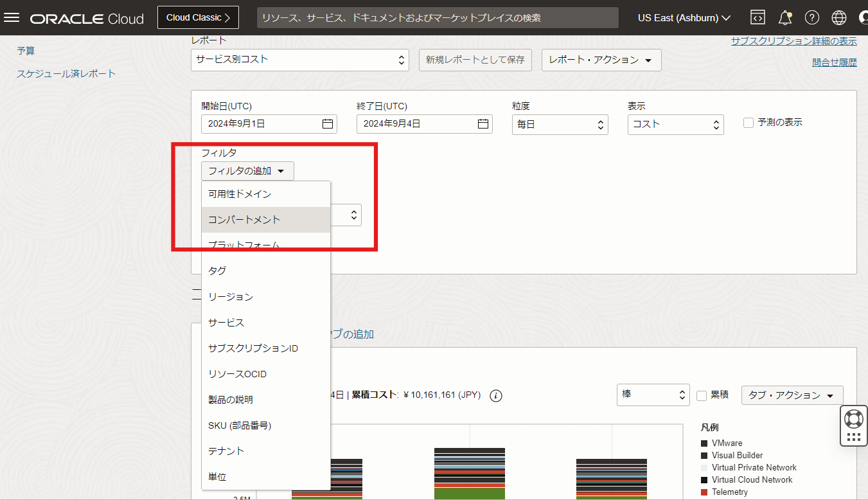The height and width of the screenshot is (500, 868).
Task: Click the cumulative cost info icon
Action: click(x=495, y=396)
